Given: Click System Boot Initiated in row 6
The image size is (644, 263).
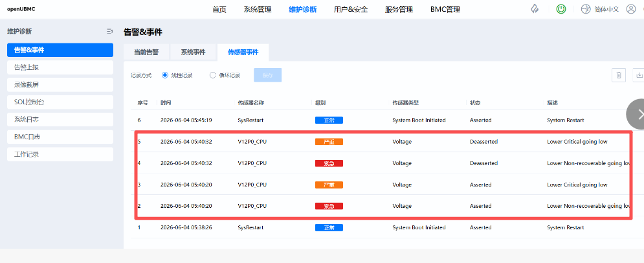Looking at the screenshot, I should (419, 120).
